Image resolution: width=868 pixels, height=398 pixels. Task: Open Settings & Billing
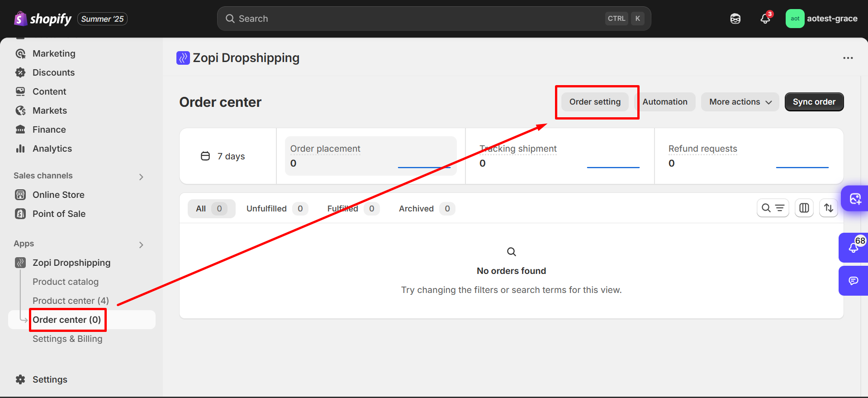[67, 339]
